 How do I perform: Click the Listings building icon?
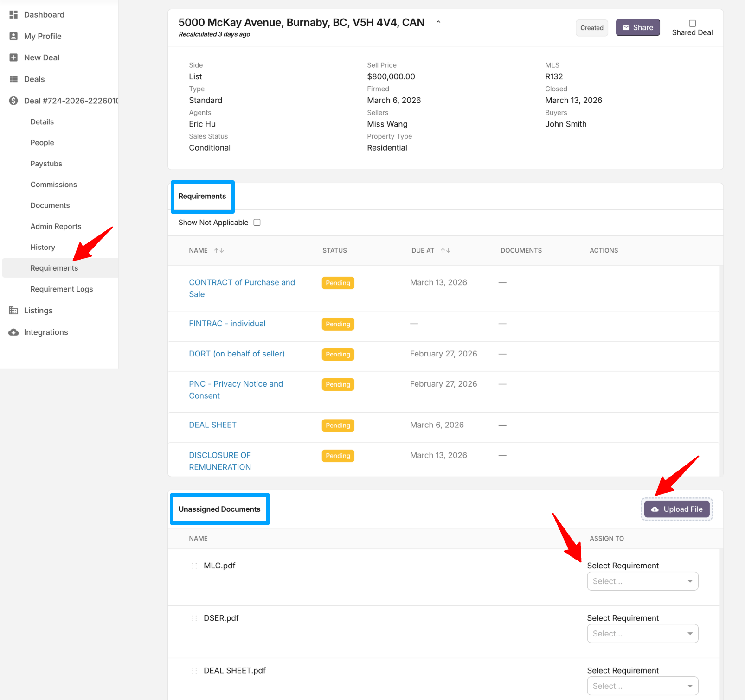pos(13,311)
